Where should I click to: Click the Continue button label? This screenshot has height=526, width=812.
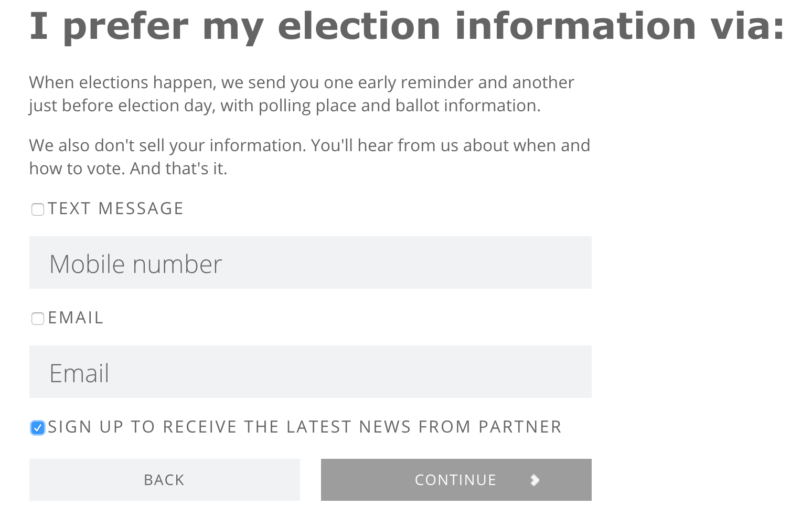tap(455, 480)
